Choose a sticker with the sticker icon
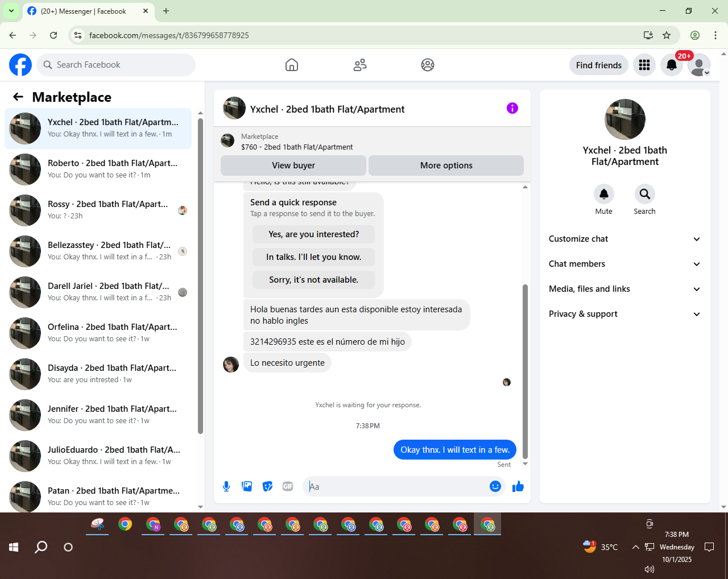The image size is (728, 579). [x=267, y=486]
